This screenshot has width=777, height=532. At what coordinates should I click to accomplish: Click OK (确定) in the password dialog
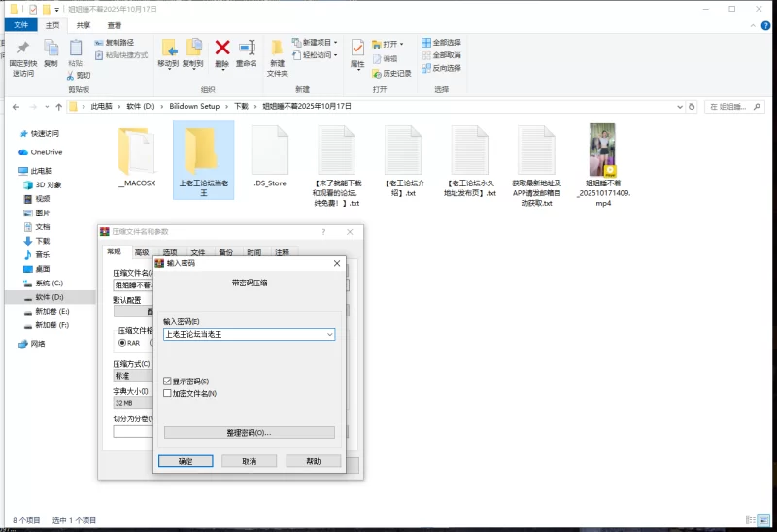(186, 461)
